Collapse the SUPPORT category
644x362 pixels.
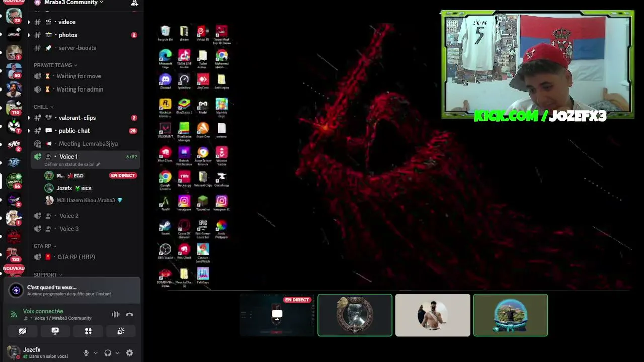(48, 275)
